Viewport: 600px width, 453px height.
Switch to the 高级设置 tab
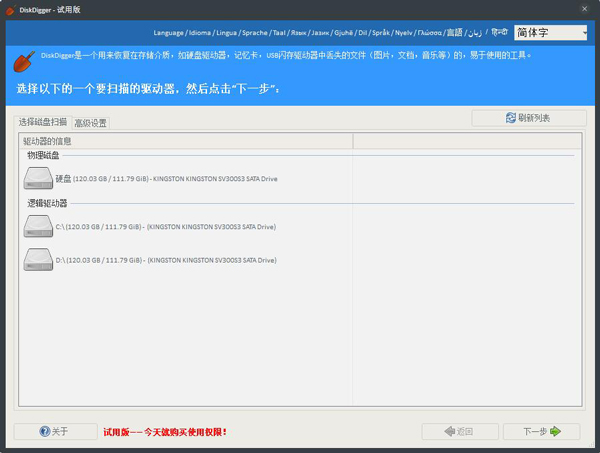click(x=91, y=123)
